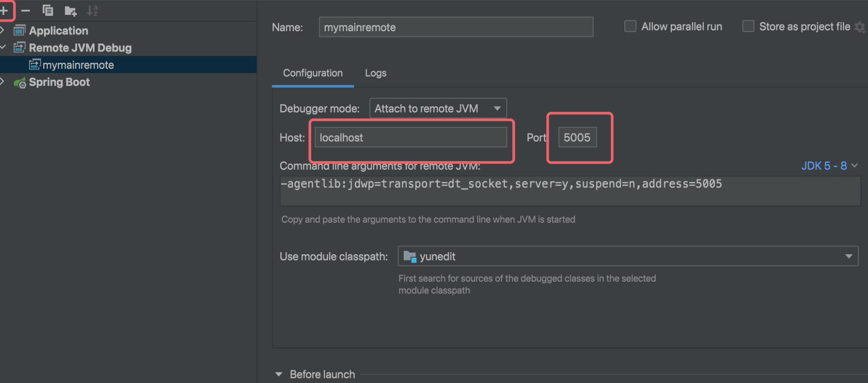
Task: Click the Spring Boot leaf icon
Action: tap(20, 82)
